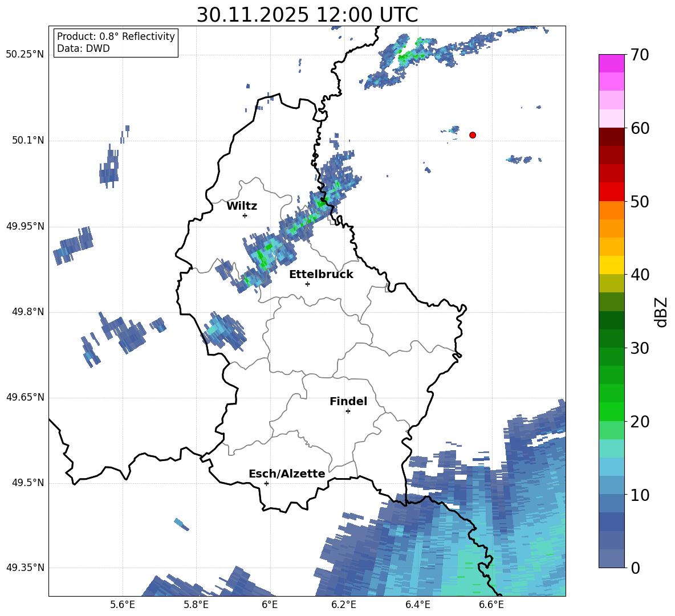Select the Esch/Alzette city label
This screenshot has width=675, height=616.
click(287, 474)
